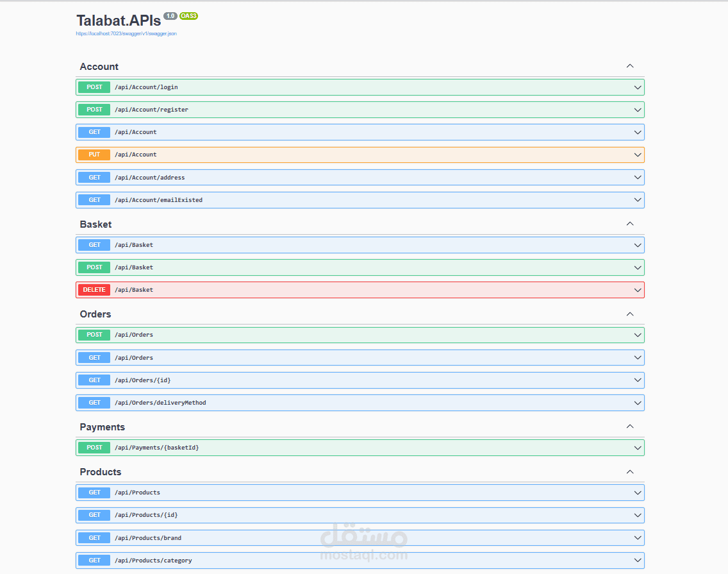Click the Products section heading
Image resolution: width=728 pixels, height=574 pixels.
click(x=100, y=472)
